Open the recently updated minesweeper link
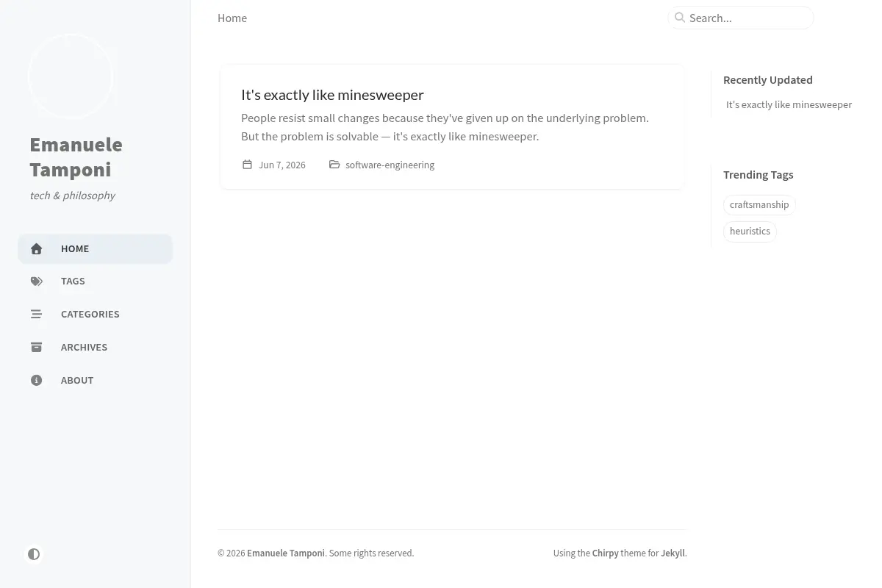882x588 pixels. point(789,104)
